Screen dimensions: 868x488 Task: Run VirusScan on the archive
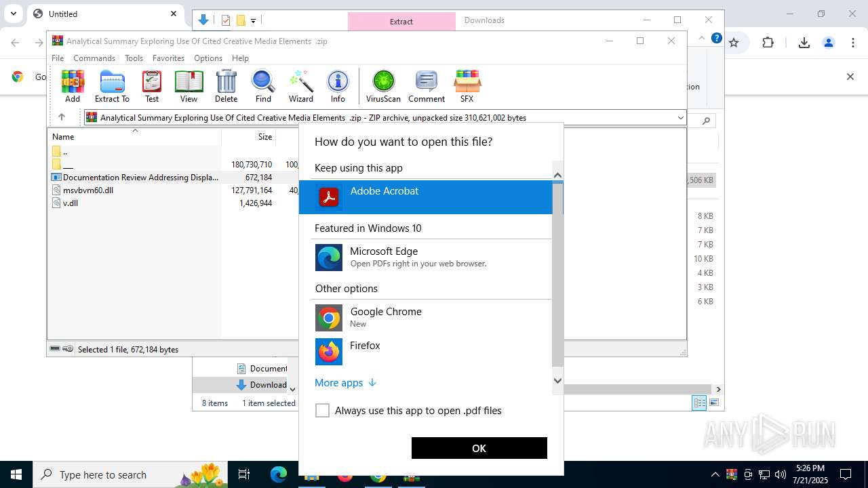click(x=383, y=86)
